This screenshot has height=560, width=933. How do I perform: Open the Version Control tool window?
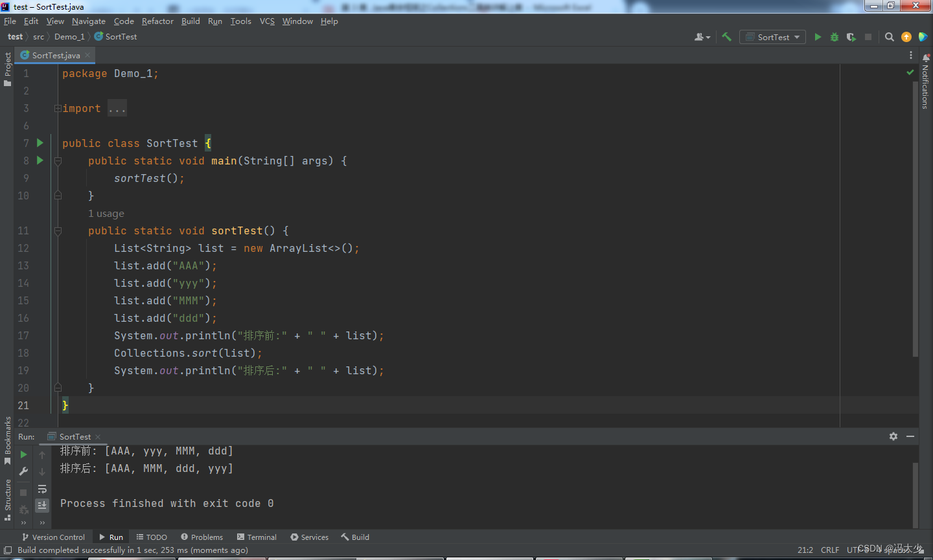click(x=53, y=537)
